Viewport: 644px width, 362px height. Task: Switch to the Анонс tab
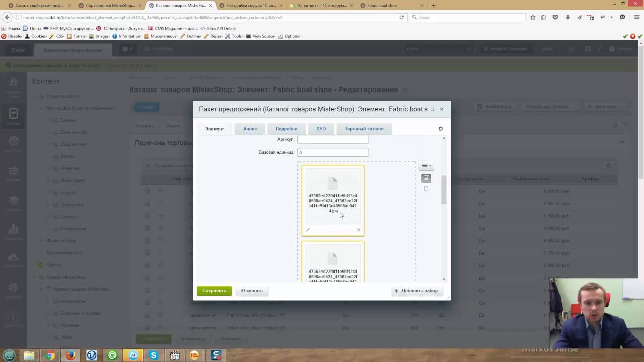(x=250, y=129)
